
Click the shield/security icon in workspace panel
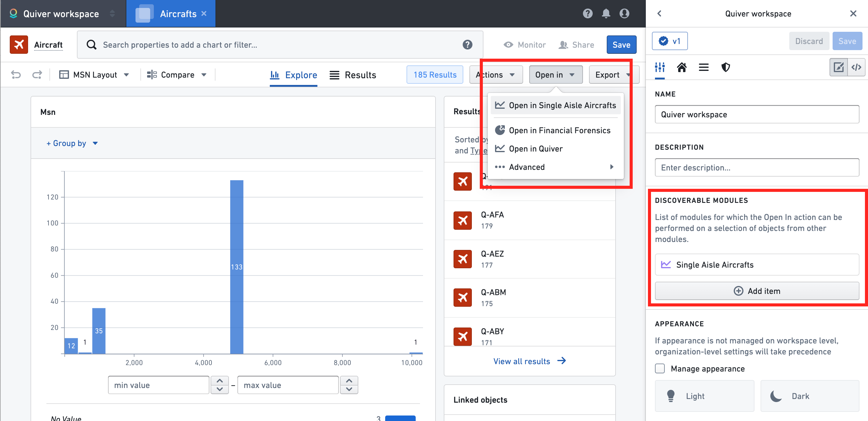point(725,67)
